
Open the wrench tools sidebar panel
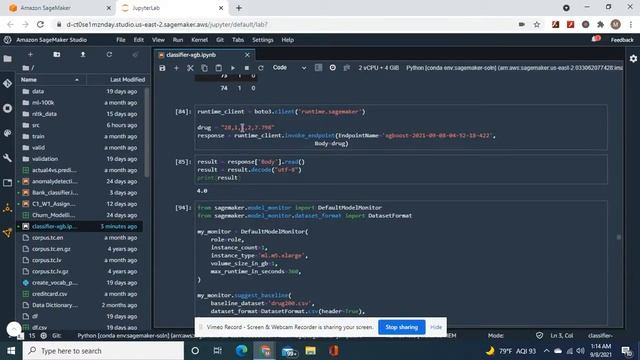click(7, 158)
